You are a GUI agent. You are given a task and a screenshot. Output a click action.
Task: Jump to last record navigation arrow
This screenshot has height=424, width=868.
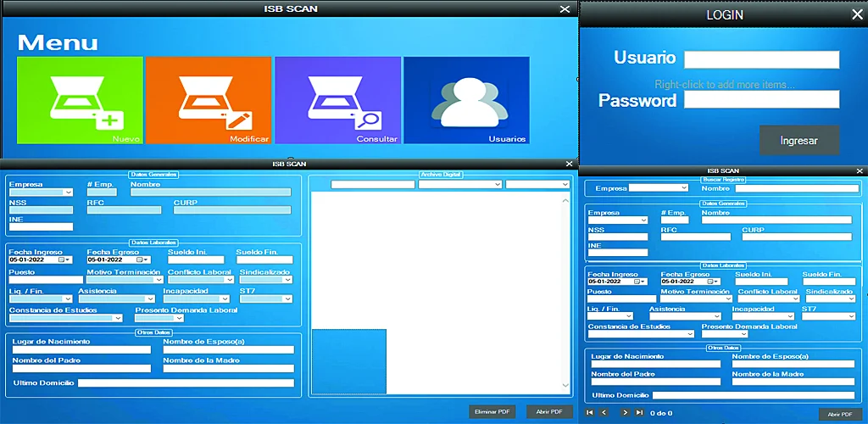(x=638, y=413)
